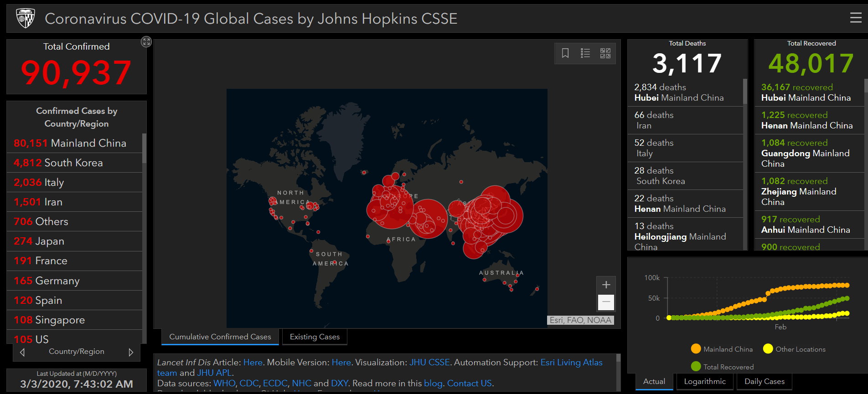Select Spain in the country list
Image resolution: width=868 pixels, height=394 pixels.
(75, 300)
